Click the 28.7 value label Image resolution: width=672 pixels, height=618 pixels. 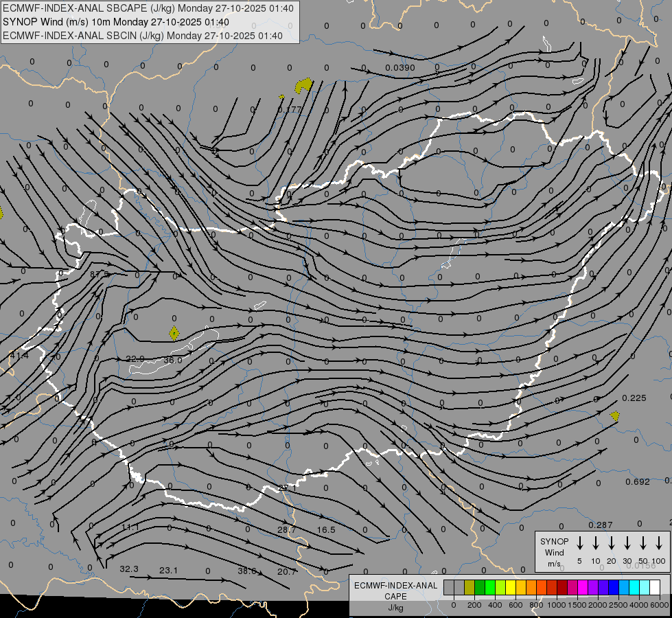pyautogui.click(x=286, y=529)
